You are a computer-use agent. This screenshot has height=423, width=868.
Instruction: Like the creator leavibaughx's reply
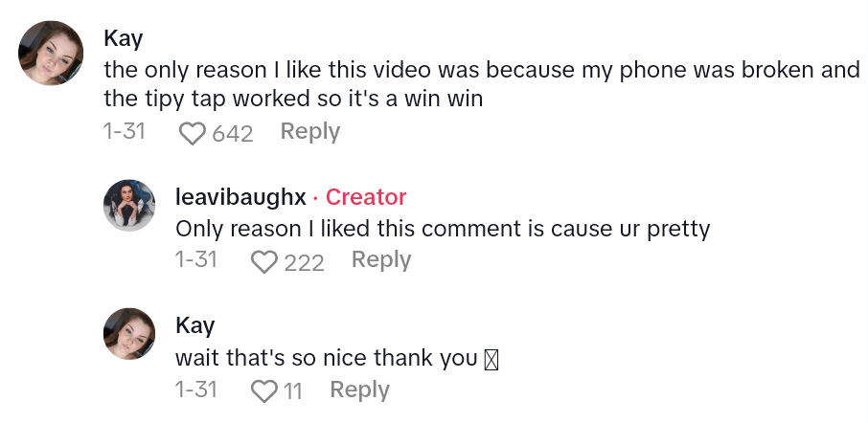(263, 261)
